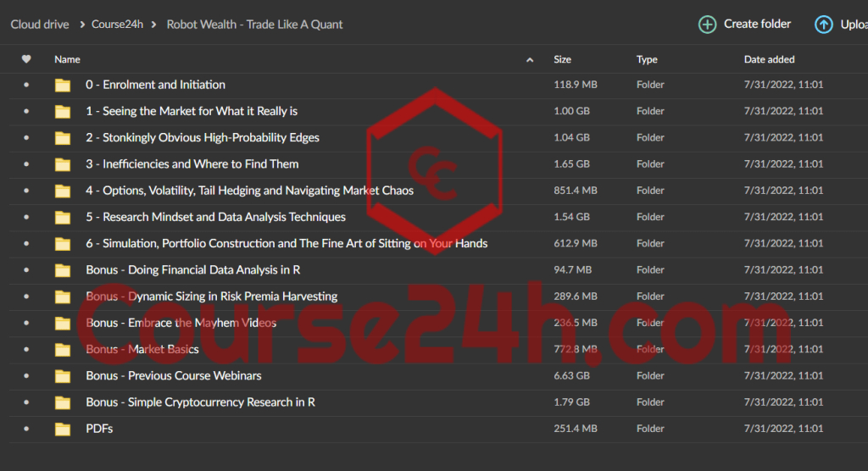Image resolution: width=868 pixels, height=471 pixels.
Task: Click folder icon for 0 - Enrolment and Initiation
Action: pyautogui.click(x=63, y=85)
